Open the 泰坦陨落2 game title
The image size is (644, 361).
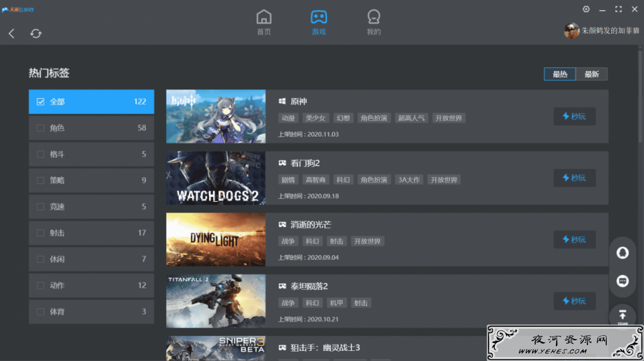click(x=309, y=286)
